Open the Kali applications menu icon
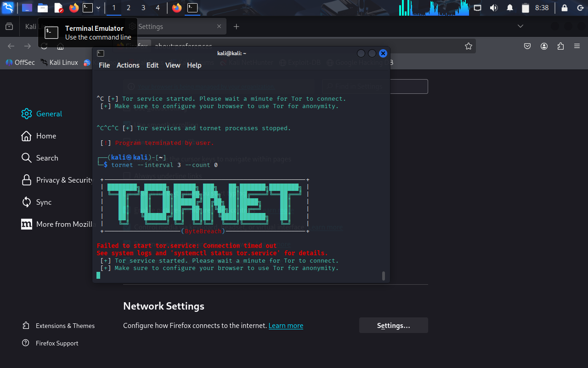 click(7, 7)
